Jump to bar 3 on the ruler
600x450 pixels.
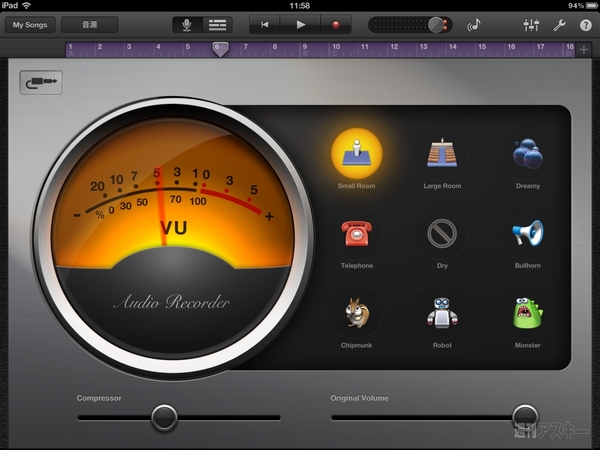pos(129,47)
